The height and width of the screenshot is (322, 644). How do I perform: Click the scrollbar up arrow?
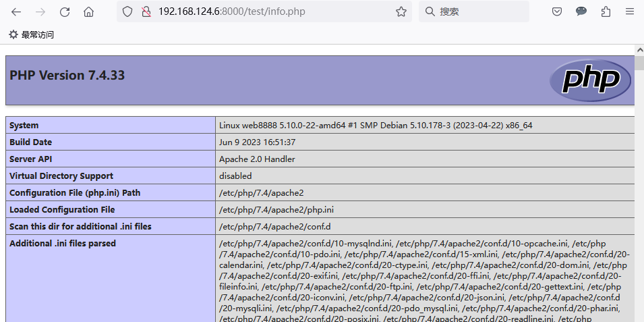pos(639,50)
